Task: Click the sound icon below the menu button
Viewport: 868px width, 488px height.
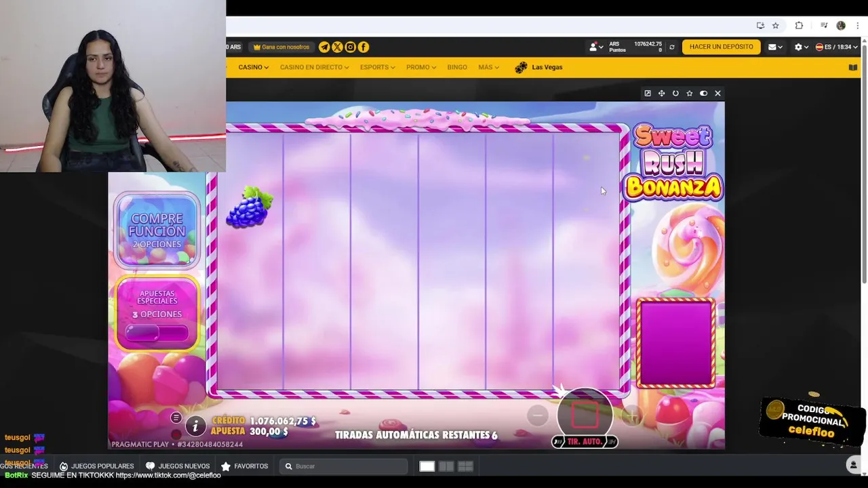Action: [176, 434]
